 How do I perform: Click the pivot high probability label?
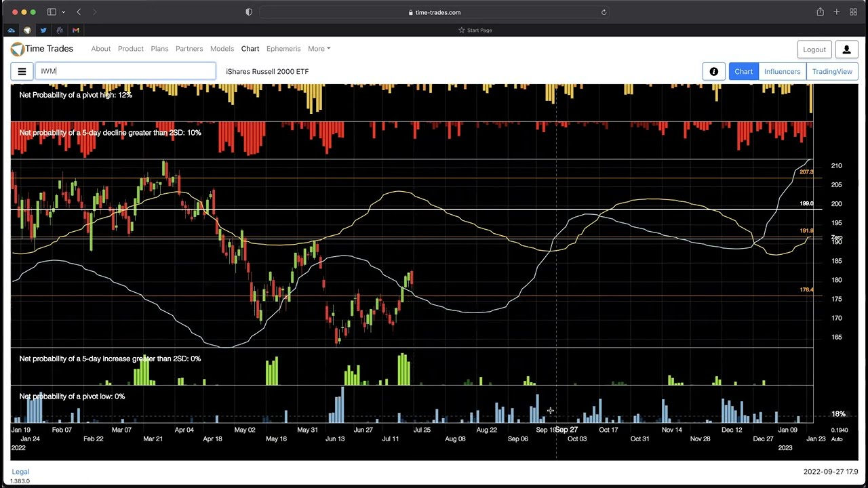(x=76, y=95)
